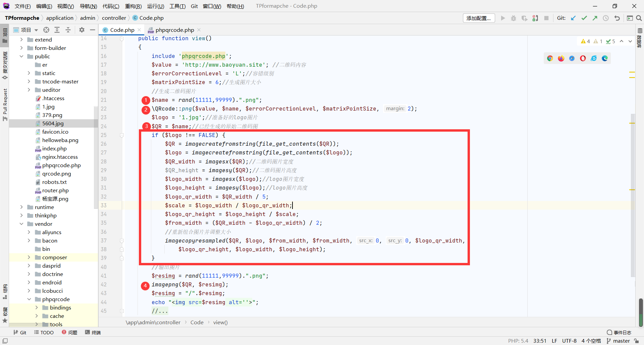This screenshot has height=345, width=644.
Task: Expand the ueditor folder
Action: 29,90
